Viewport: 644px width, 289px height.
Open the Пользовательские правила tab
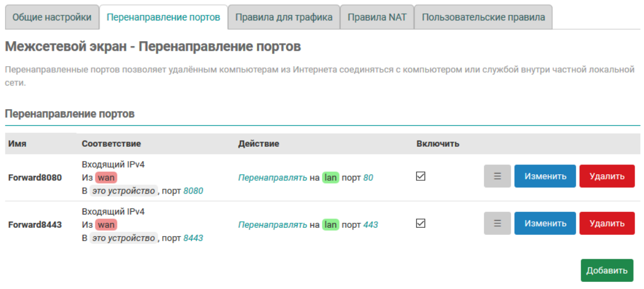pyautogui.click(x=483, y=17)
